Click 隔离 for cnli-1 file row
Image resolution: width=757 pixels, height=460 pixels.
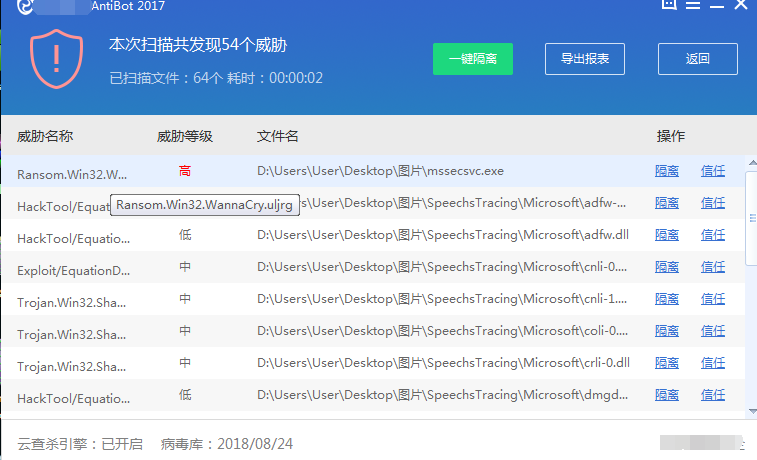point(667,299)
